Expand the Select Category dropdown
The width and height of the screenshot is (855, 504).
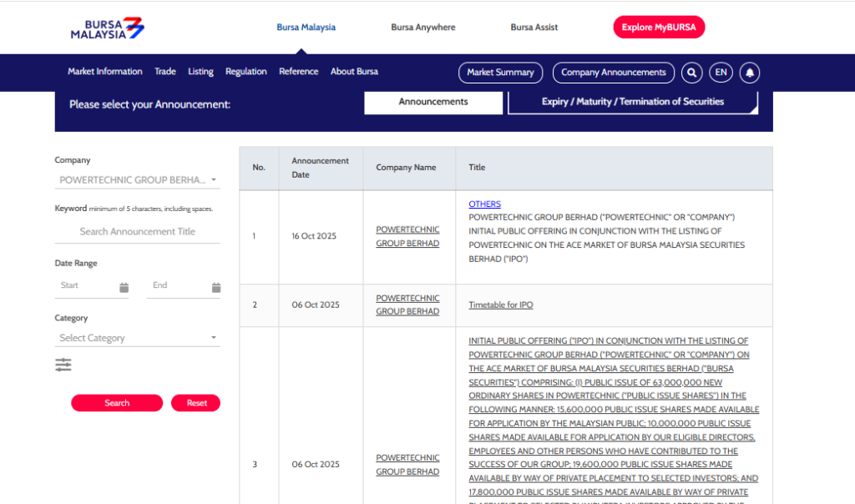[x=138, y=338]
